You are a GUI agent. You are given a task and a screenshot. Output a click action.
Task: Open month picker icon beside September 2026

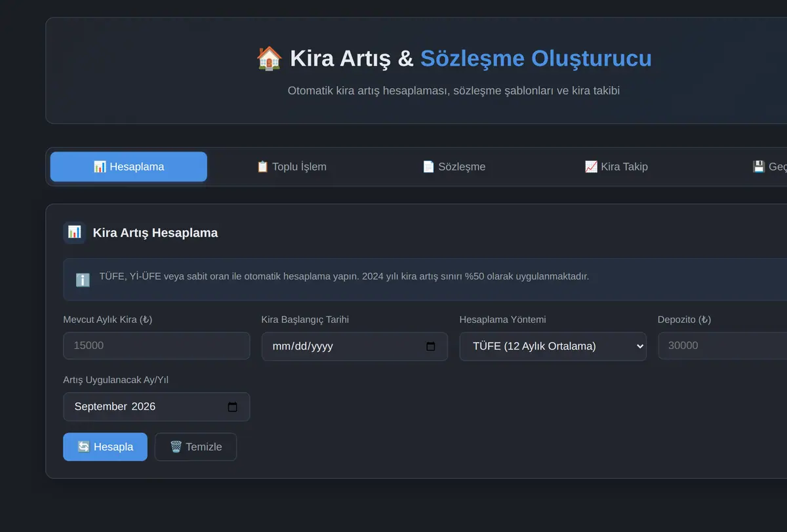232,407
